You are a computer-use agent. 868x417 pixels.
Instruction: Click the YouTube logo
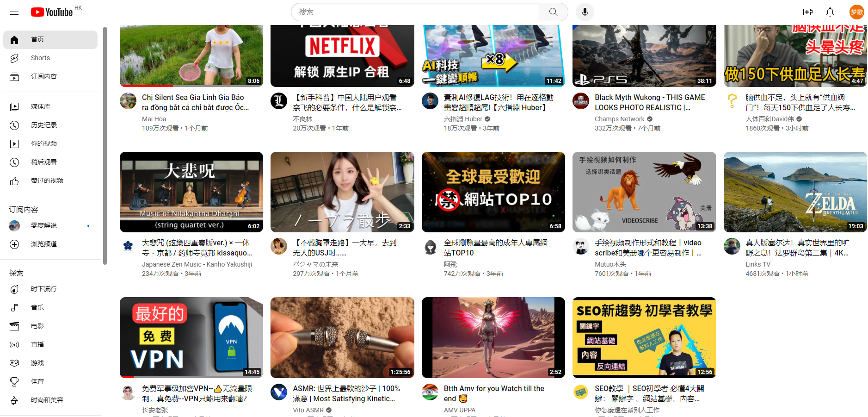pyautogui.click(x=52, y=12)
